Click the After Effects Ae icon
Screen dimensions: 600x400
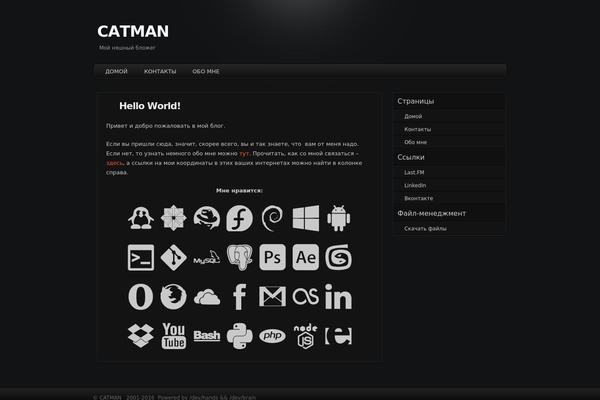305,258
